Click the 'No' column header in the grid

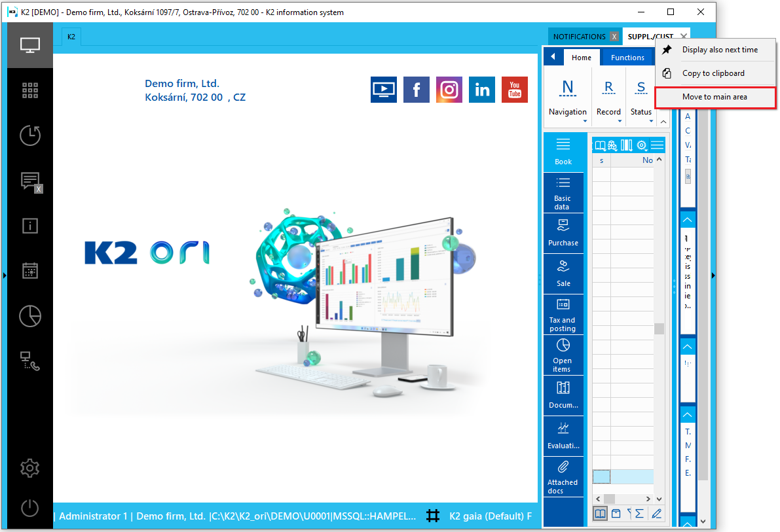632,160
